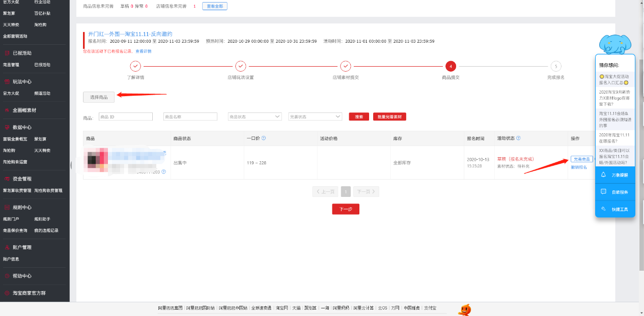The width and height of the screenshot is (644, 316).
Task: Click the red 下一步 button
Action: click(x=346, y=209)
